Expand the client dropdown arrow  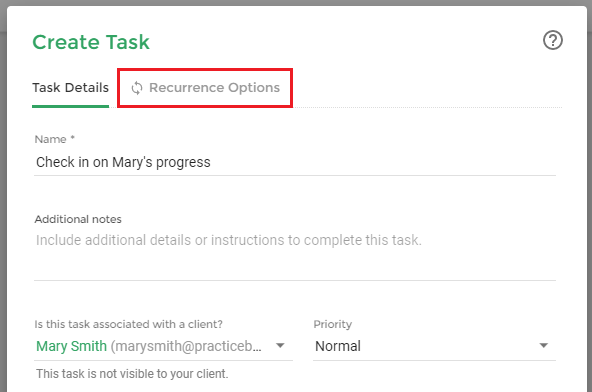tap(280, 346)
